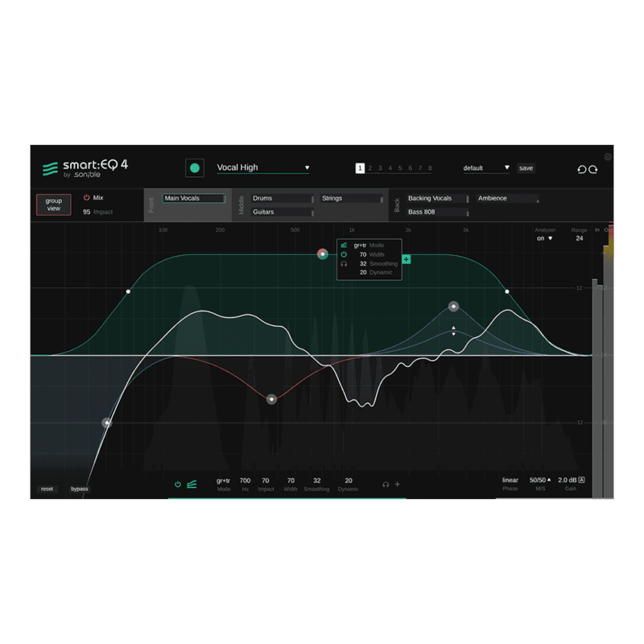Screen dimensions: 644x644
Task: Select the Ambience track
Action: click(x=508, y=198)
